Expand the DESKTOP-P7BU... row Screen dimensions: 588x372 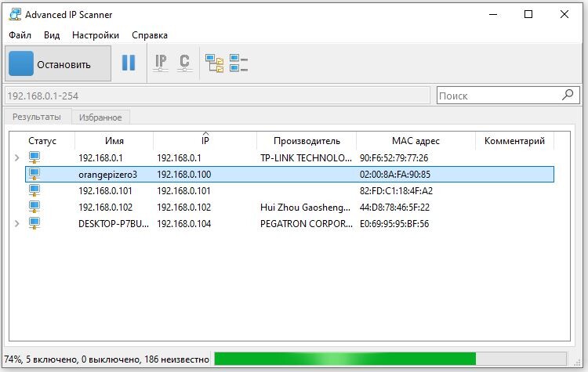point(17,224)
